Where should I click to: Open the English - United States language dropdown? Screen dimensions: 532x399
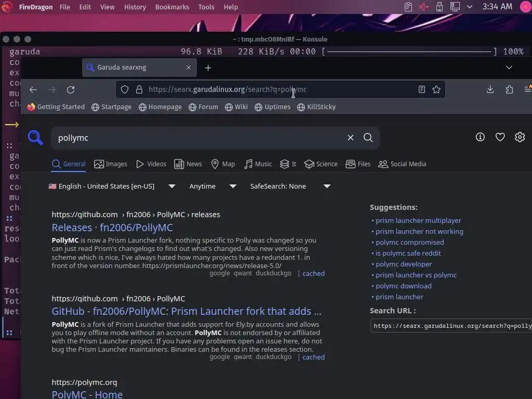pos(112,187)
